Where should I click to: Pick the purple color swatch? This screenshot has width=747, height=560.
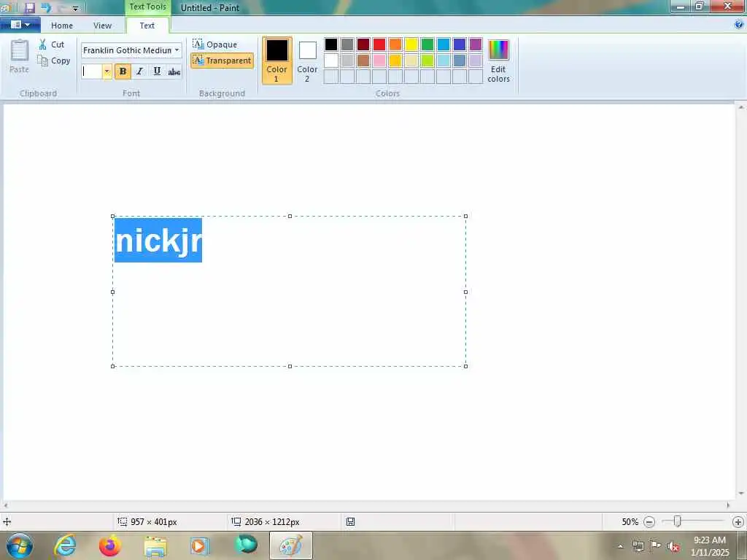476,44
